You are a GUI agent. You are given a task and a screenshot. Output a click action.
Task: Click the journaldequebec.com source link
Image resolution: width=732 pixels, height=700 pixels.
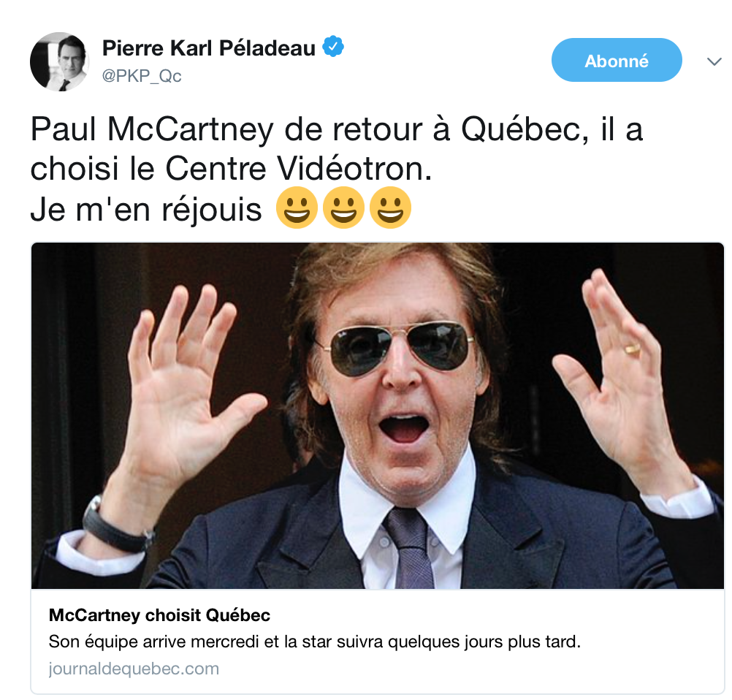(134, 669)
